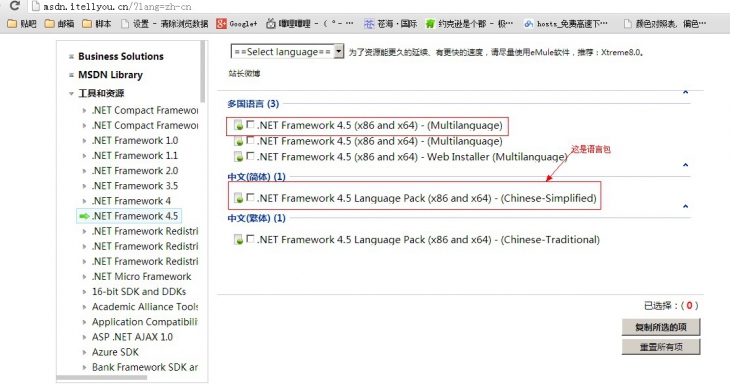Click the download icon beside Chinese-Simplified Language Pack
The image size is (730, 391).
(238, 198)
